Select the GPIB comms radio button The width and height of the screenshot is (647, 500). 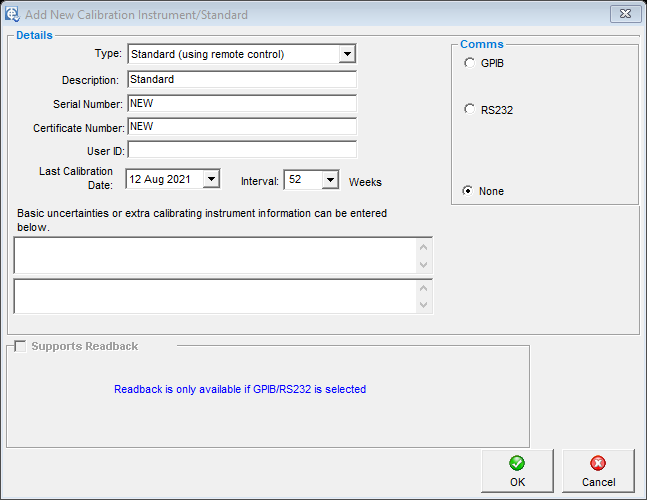tap(470, 63)
